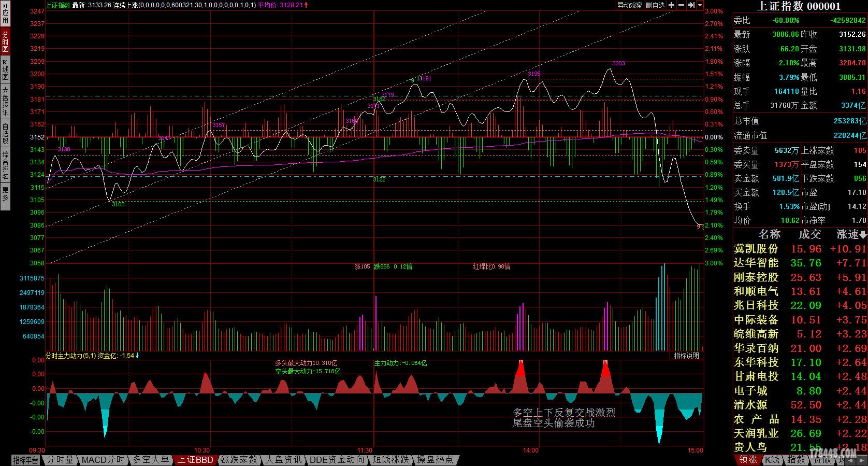Select stock row 农产品

point(800,419)
